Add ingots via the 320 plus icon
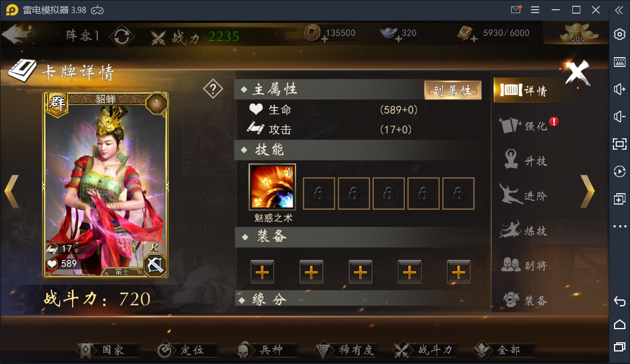 (398, 39)
